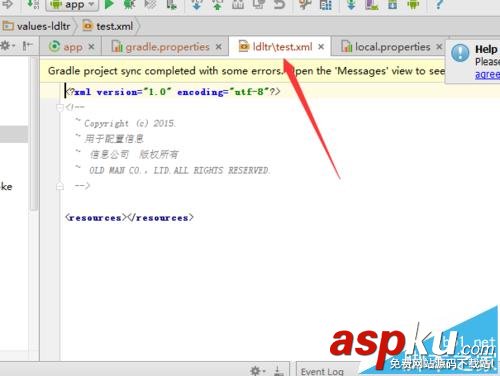Close the ldltr\test.xml tab
500x376 pixels.
321,47
